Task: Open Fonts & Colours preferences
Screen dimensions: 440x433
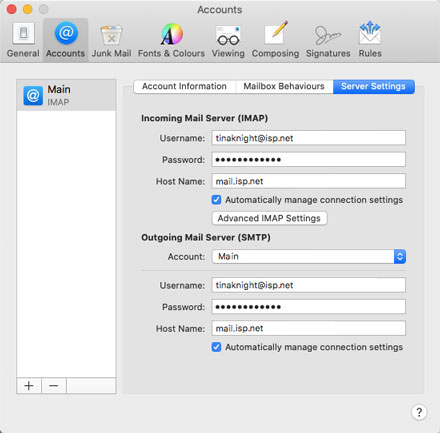Action: (171, 40)
